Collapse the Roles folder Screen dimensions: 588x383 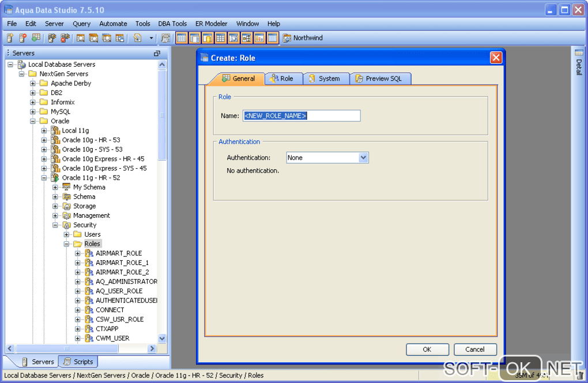click(66, 244)
